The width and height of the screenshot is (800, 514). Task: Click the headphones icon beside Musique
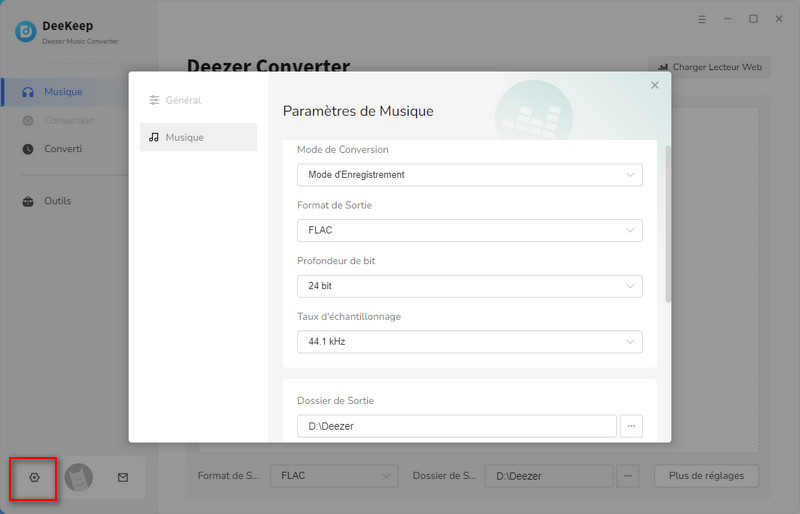click(28, 92)
